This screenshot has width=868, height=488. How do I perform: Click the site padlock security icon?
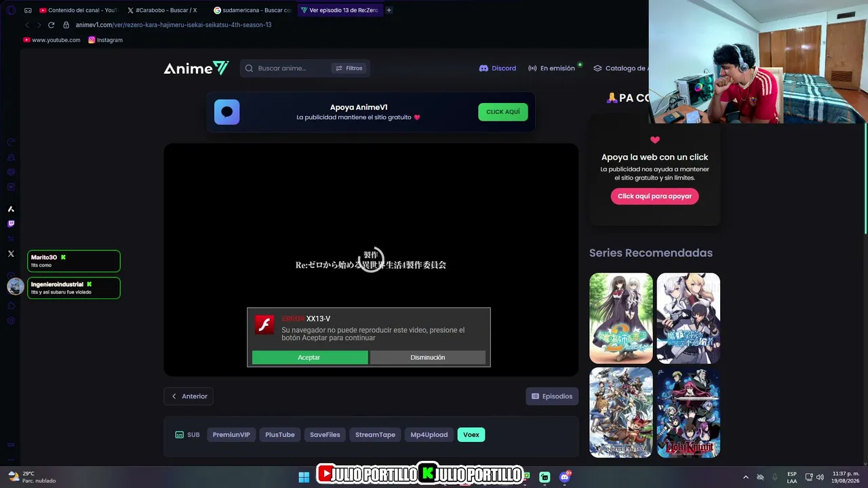pyautogui.click(x=66, y=25)
